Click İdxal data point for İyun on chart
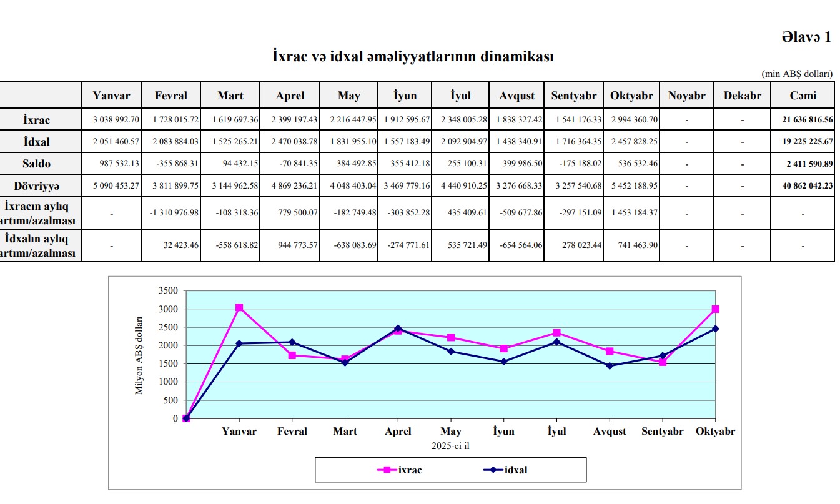 click(504, 362)
